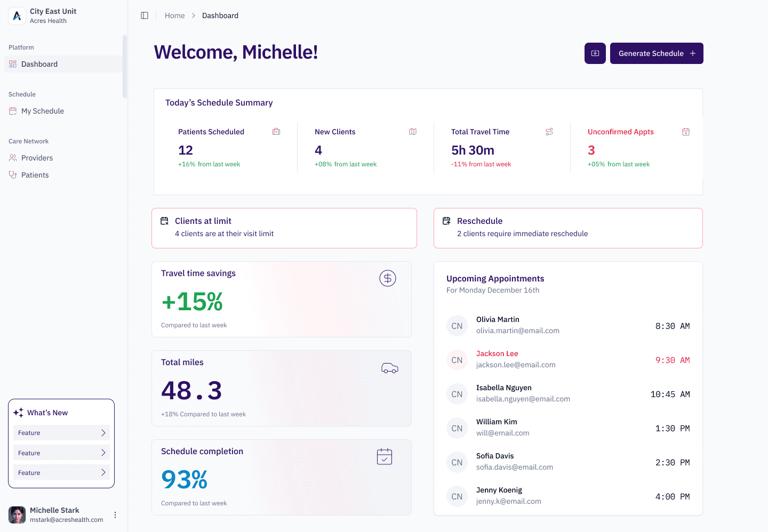Click the My Schedule calendar icon
768x532 pixels.
point(13,111)
